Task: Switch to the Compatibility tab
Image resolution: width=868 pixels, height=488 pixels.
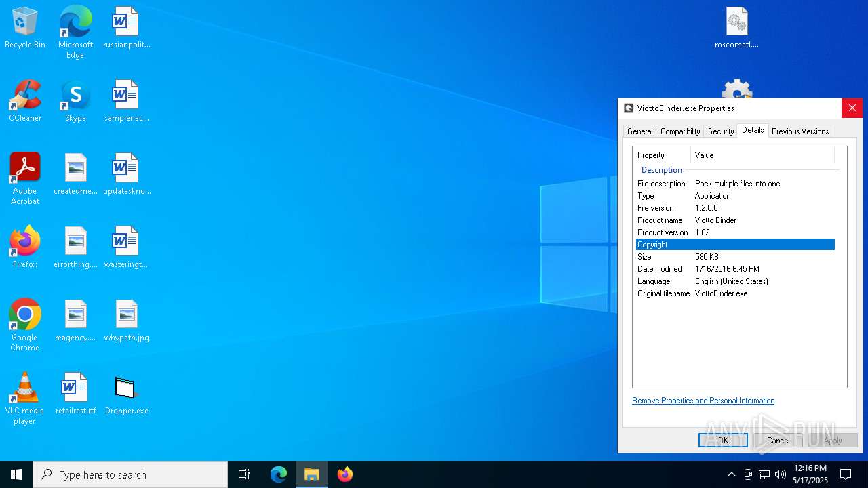Action: point(680,131)
